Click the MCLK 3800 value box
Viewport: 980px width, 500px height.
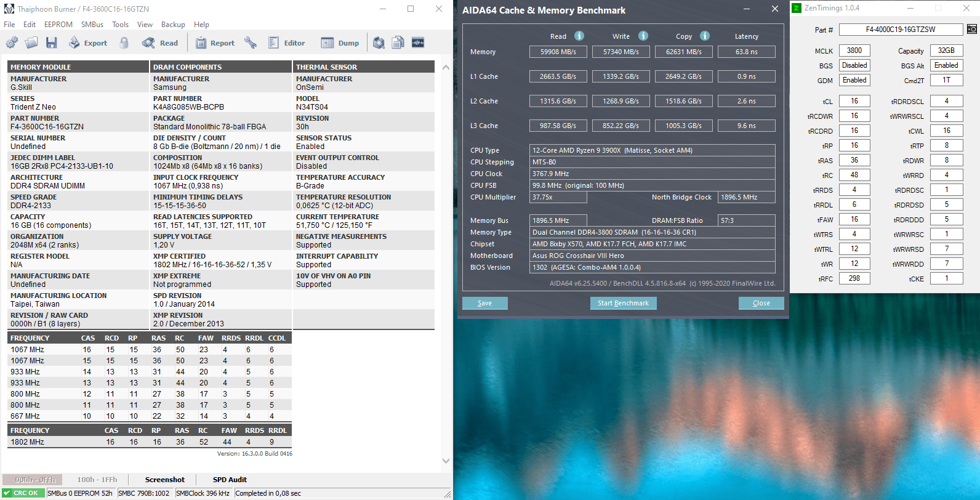click(854, 50)
